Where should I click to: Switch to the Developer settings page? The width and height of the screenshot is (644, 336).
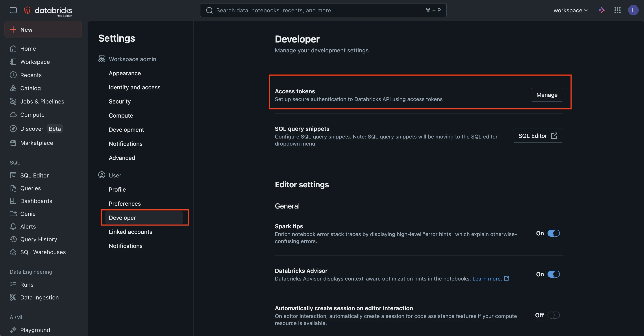(122, 218)
